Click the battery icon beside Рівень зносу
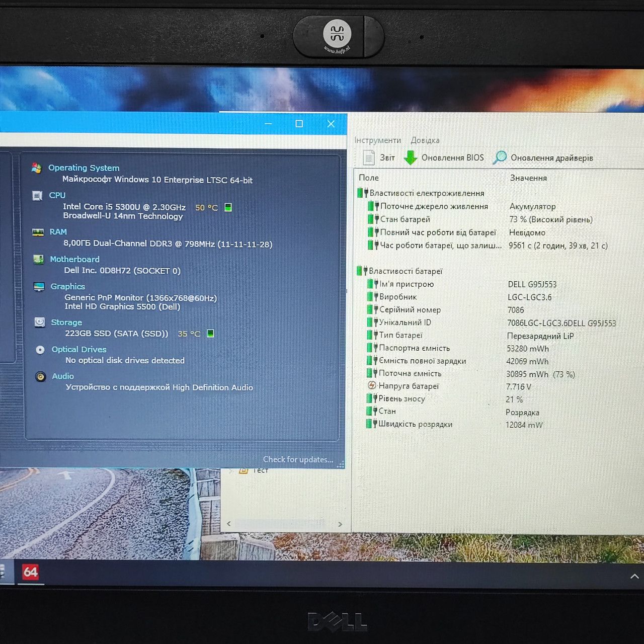 pos(372,398)
